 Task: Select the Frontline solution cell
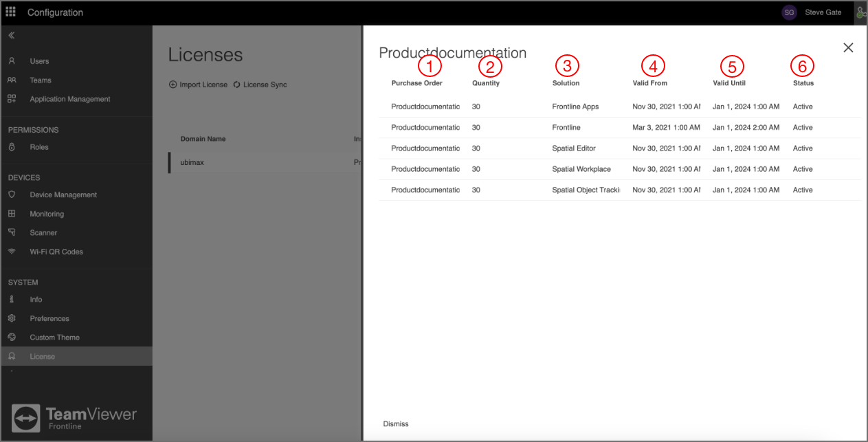(566, 127)
